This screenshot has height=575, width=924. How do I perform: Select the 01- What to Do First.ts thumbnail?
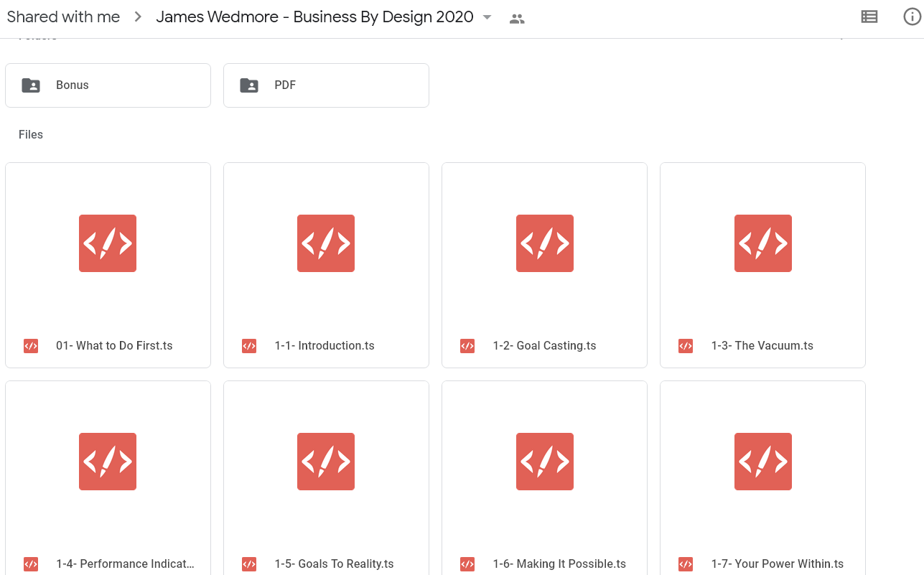point(108,243)
